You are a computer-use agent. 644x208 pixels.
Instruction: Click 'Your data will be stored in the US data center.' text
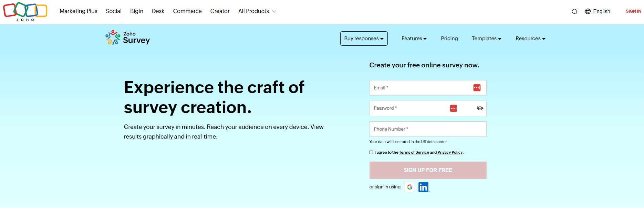pos(408,142)
